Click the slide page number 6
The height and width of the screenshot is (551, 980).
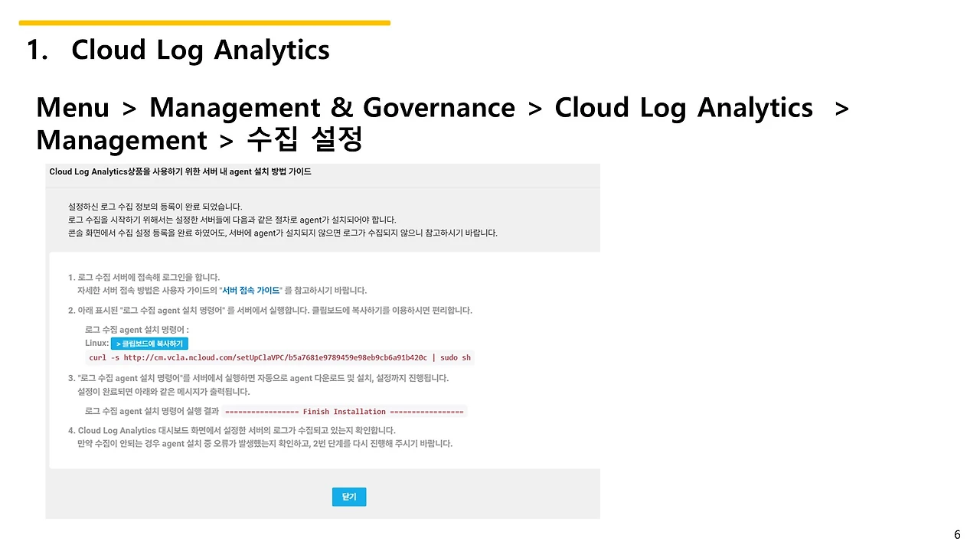957,534
